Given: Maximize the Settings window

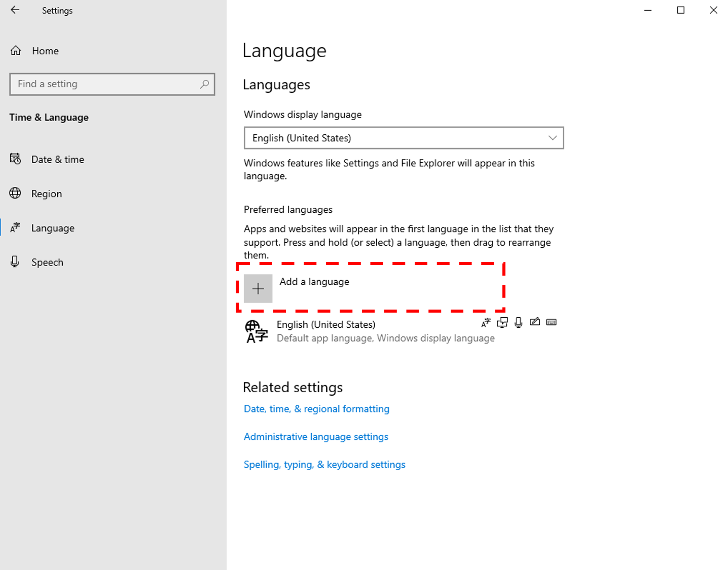Looking at the screenshot, I should click(680, 10).
